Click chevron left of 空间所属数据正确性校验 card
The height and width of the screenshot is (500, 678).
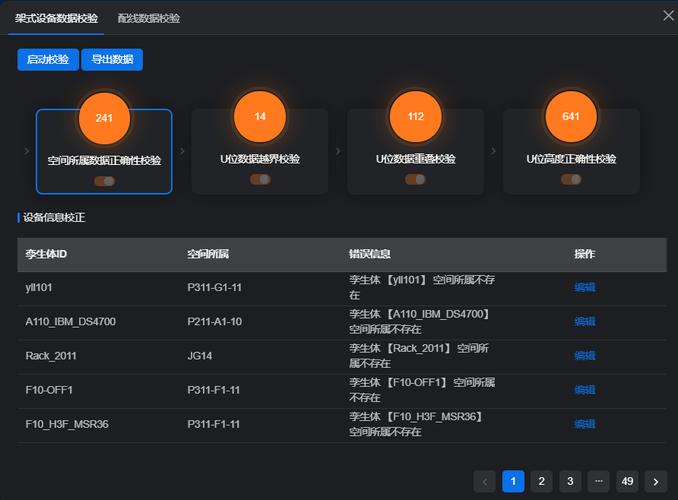[27, 151]
